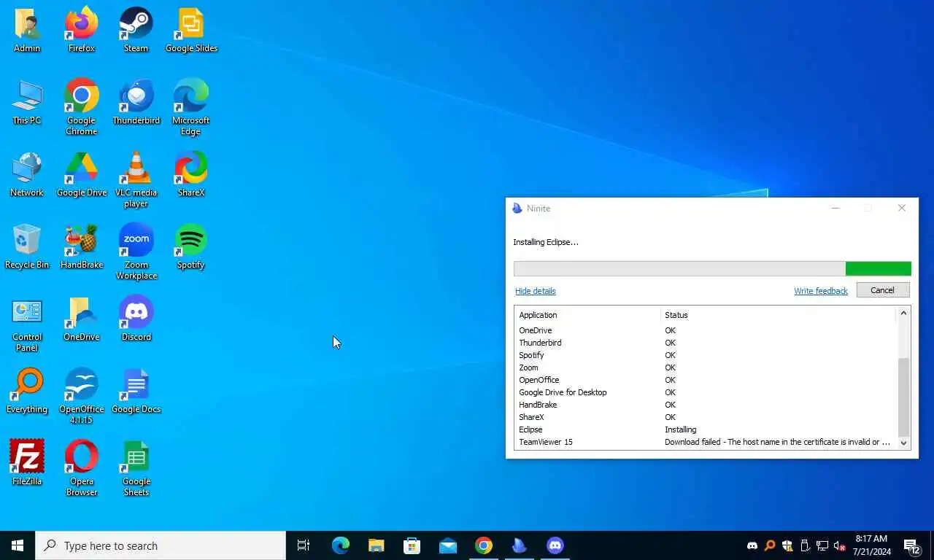934x560 pixels.
Task: Select the Google Docs desktop shortcut
Action: [x=136, y=392]
